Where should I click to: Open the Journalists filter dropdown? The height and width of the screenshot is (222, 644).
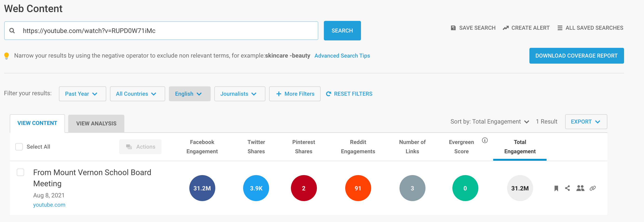(239, 94)
